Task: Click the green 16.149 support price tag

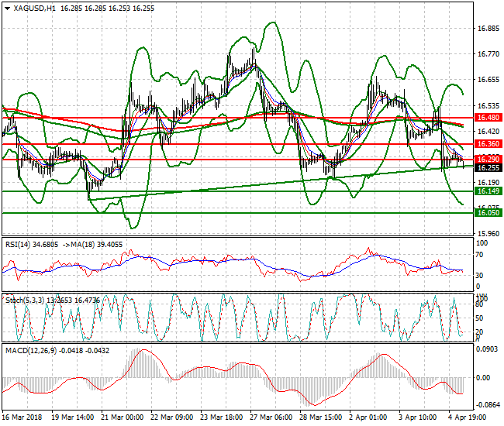Action: pyautogui.click(x=486, y=191)
